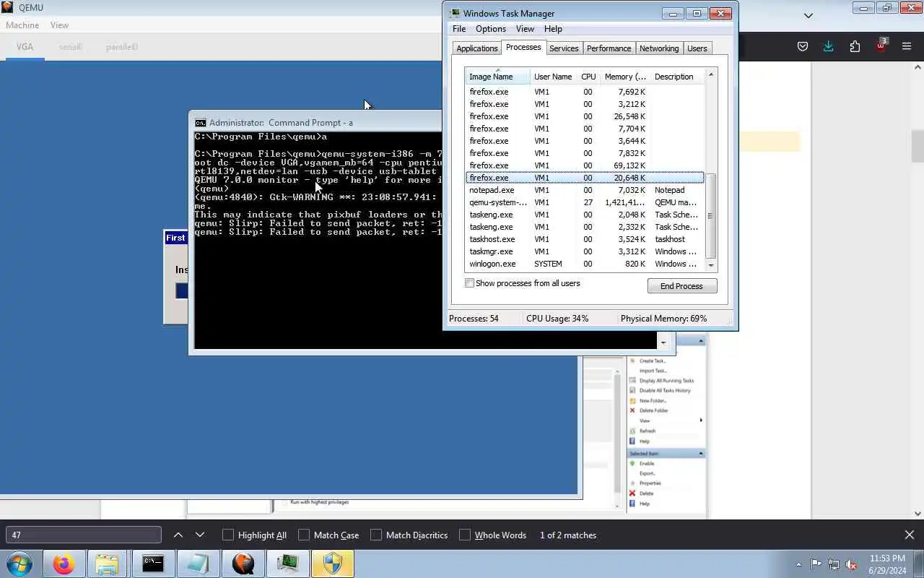Select the qemu-system process row
The width and height of the screenshot is (924, 578).
585,202
